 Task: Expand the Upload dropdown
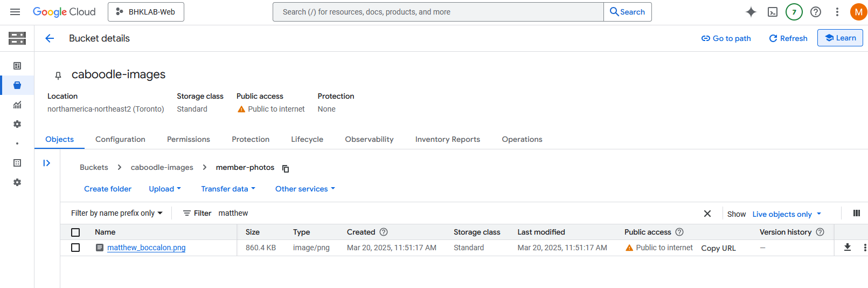tap(164, 189)
